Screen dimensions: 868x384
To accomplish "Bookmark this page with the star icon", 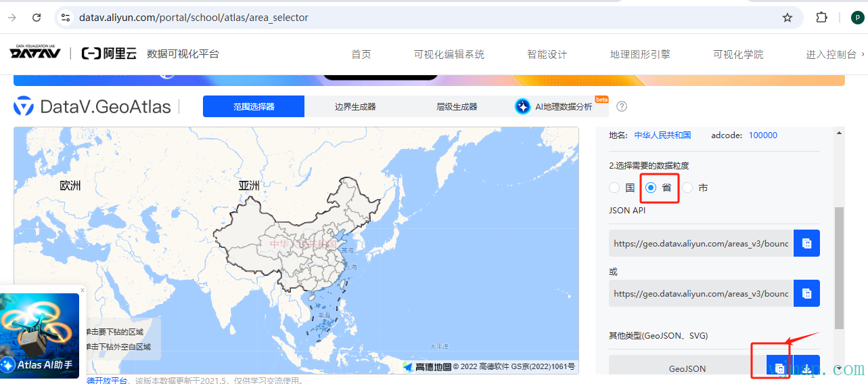I will coord(787,18).
